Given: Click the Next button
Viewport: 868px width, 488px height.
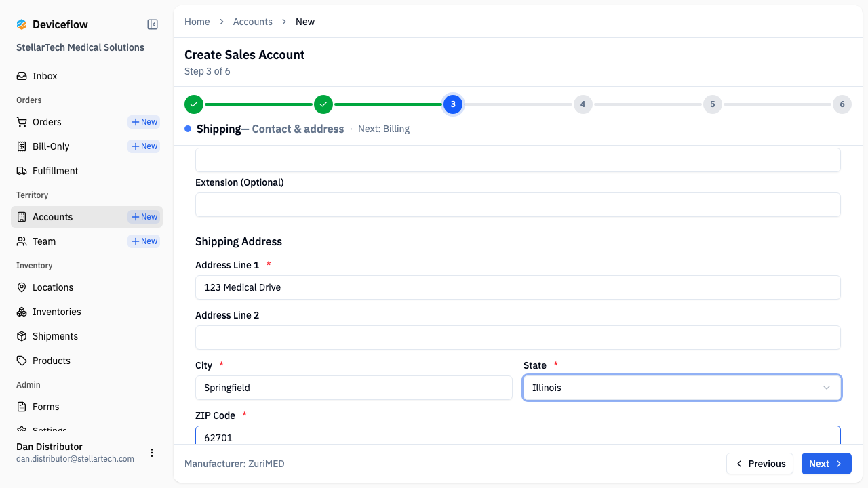Looking at the screenshot, I should [826, 464].
